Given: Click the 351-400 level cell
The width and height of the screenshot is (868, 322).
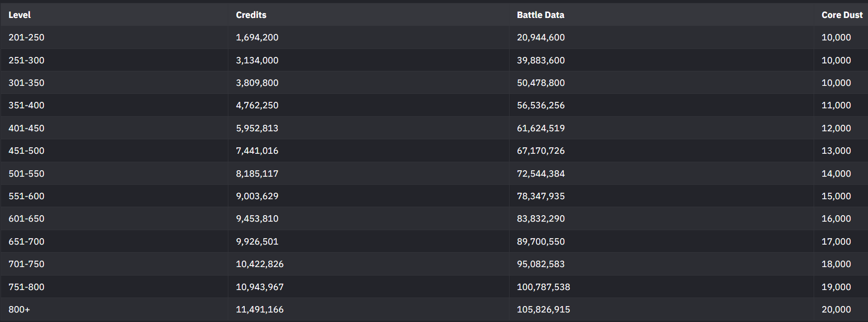Looking at the screenshot, I should coord(26,105).
